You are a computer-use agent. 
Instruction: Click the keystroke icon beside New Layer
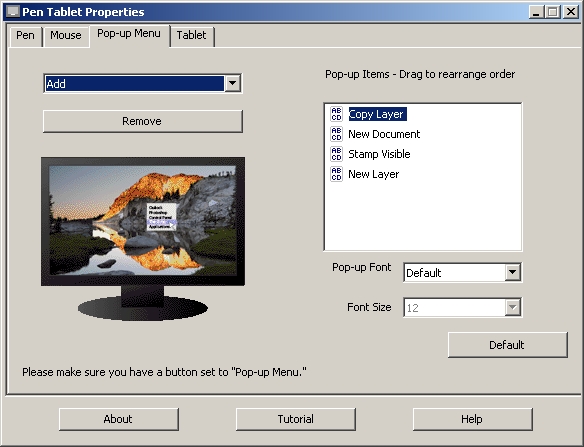pyautogui.click(x=336, y=174)
